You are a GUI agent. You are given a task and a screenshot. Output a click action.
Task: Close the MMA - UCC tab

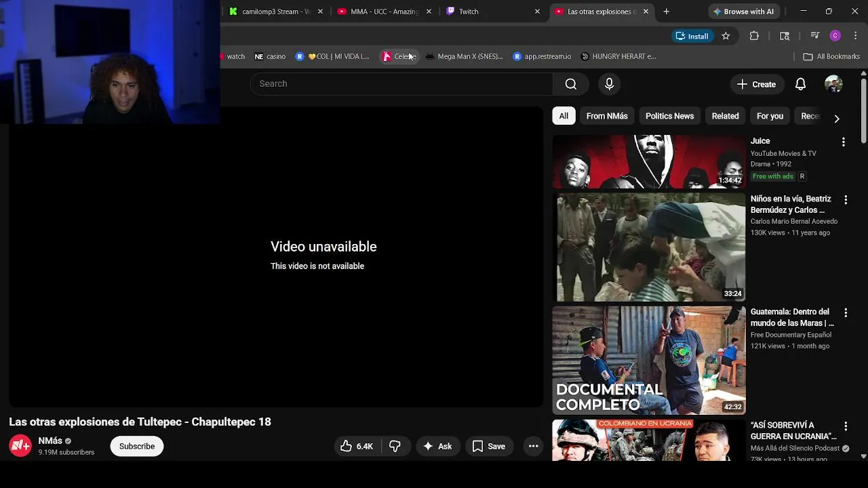pos(429,12)
